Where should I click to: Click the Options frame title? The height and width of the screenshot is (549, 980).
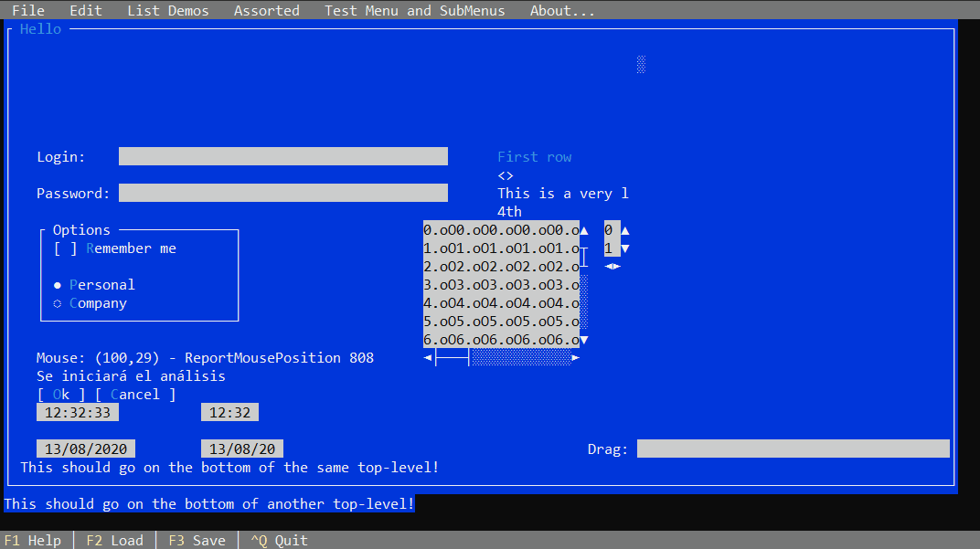tap(81, 230)
